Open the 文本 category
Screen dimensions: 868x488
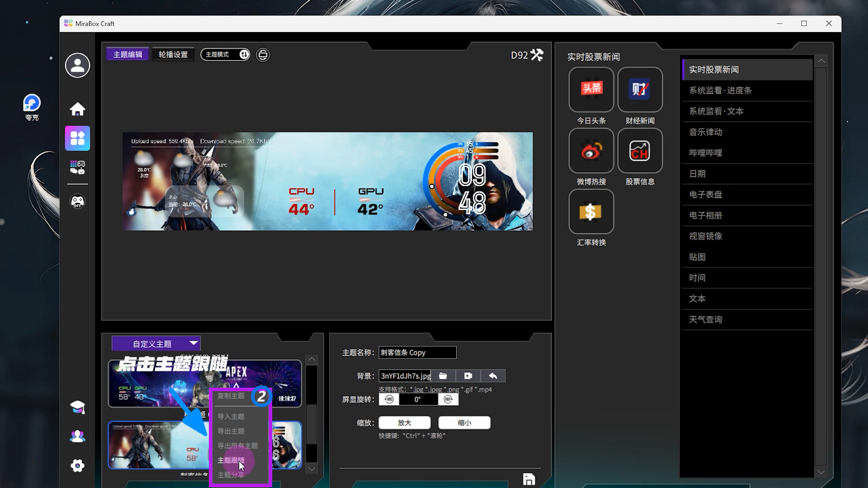[748, 299]
